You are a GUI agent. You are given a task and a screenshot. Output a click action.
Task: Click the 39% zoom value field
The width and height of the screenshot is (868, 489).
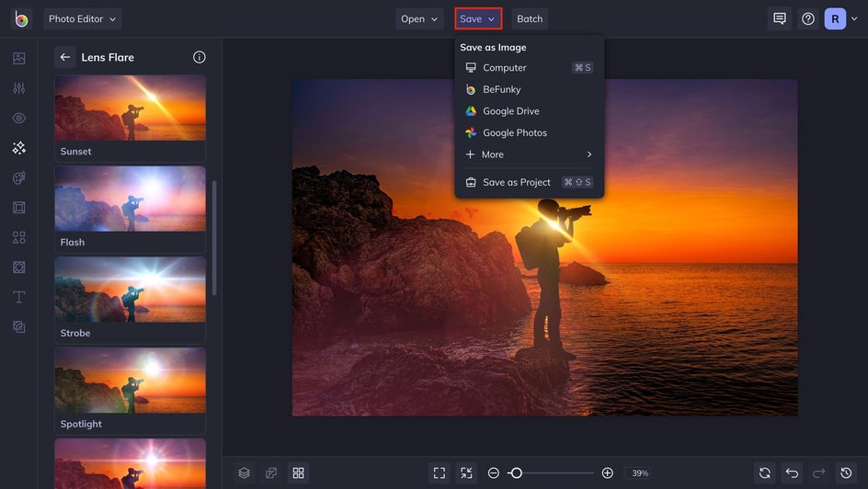tap(640, 473)
